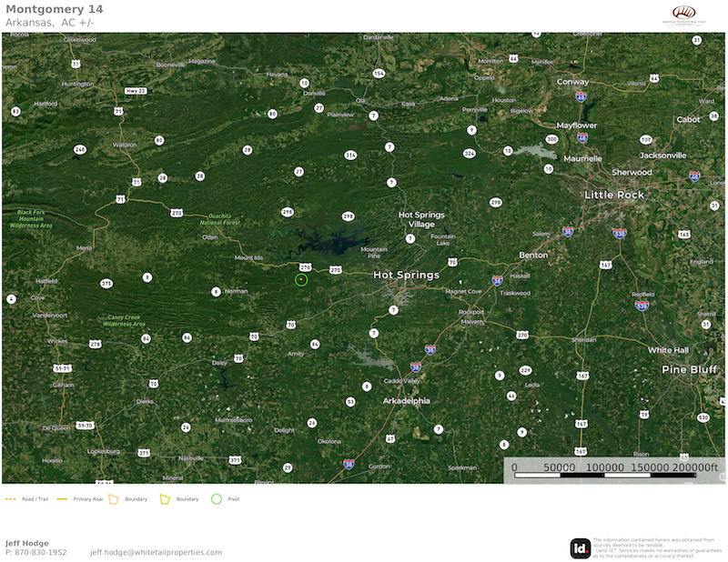This screenshot has width=728, height=562.
Task: Click the Hwy 23 road shield
Action: [136, 91]
